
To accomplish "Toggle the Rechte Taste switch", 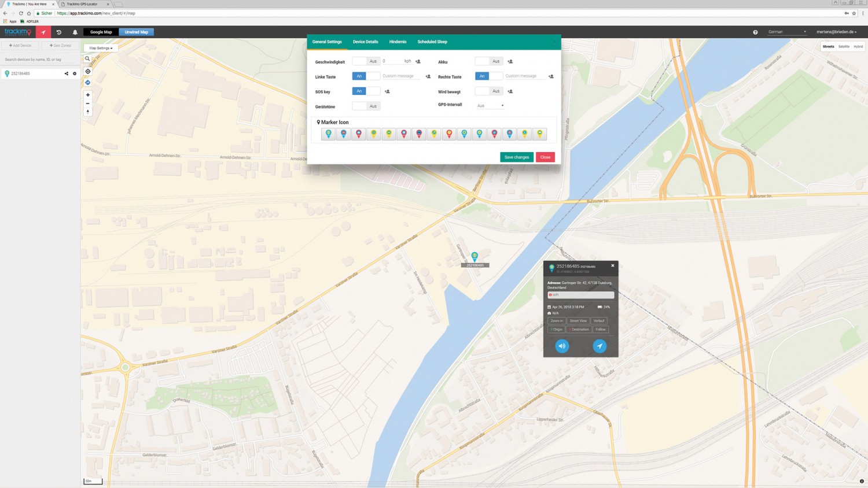I will pyautogui.click(x=489, y=76).
